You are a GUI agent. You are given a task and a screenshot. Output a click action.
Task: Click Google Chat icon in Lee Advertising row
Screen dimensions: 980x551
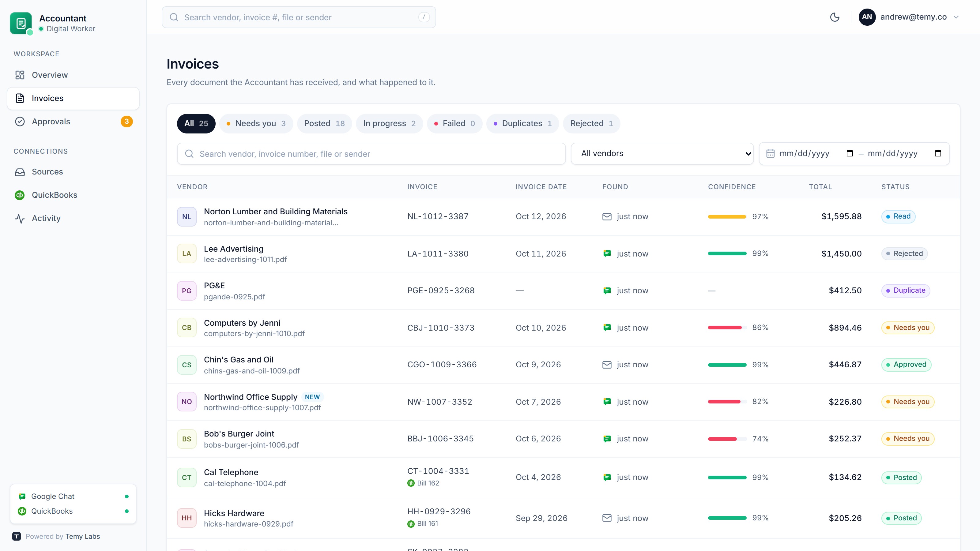[607, 254]
